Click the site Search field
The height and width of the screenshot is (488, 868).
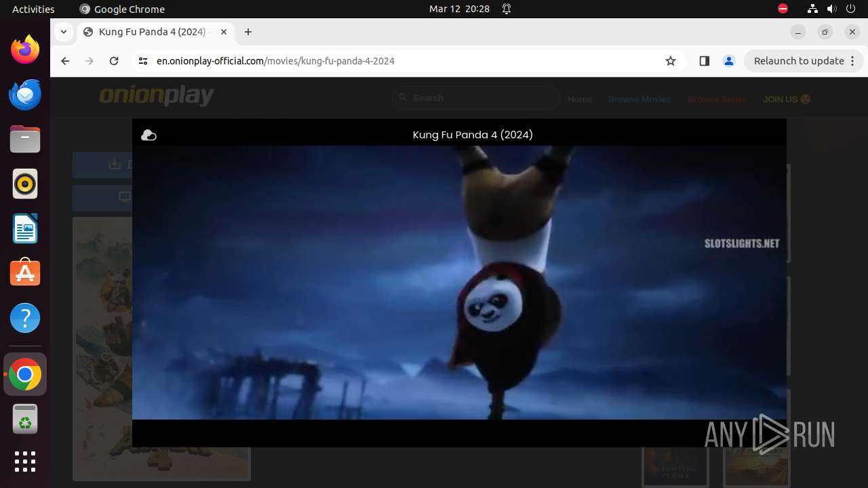click(x=476, y=98)
